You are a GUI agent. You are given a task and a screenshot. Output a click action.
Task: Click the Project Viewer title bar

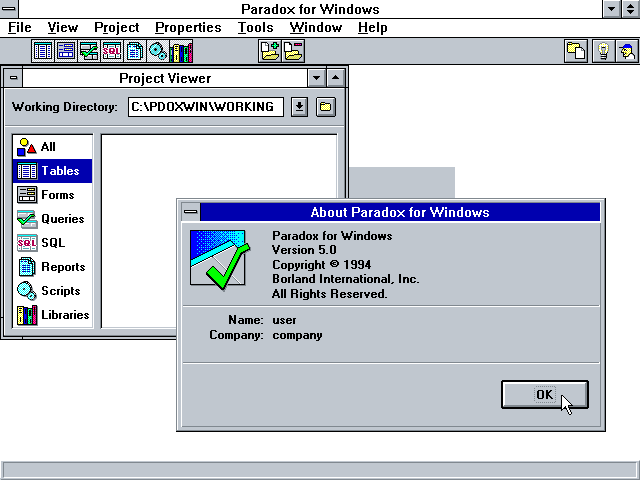[x=165, y=78]
